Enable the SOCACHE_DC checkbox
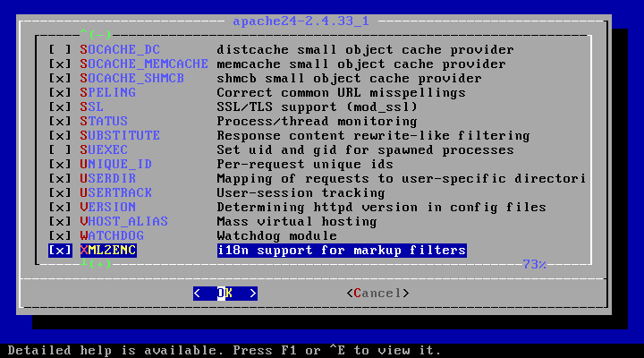This screenshot has height=358, width=644. pyautogui.click(x=60, y=50)
